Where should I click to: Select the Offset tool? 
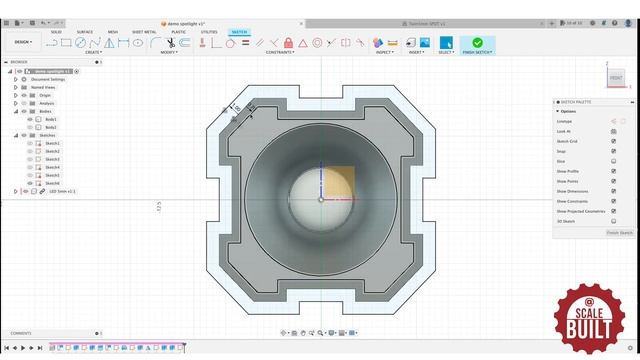[185, 42]
